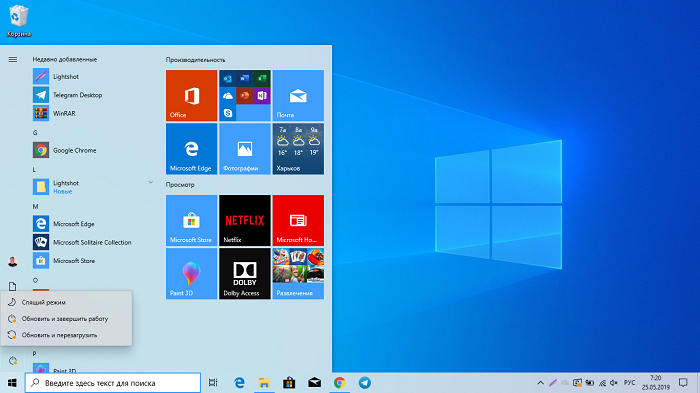This screenshot has width=700, height=393.
Task: Click the OneDrive cloud tray icon
Action: [565, 383]
